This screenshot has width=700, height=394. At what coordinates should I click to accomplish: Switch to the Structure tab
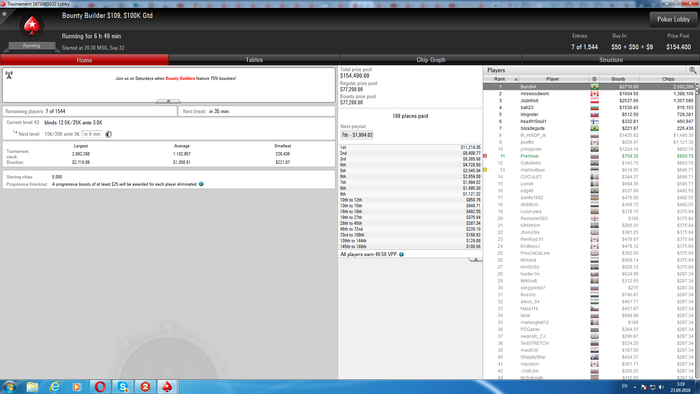coord(611,60)
